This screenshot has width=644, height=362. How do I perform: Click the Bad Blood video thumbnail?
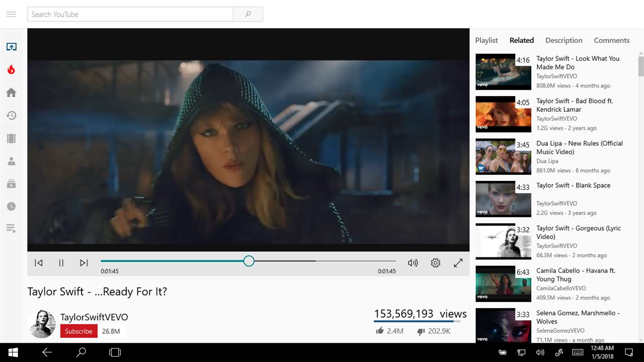pyautogui.click(x=503, y=114)
